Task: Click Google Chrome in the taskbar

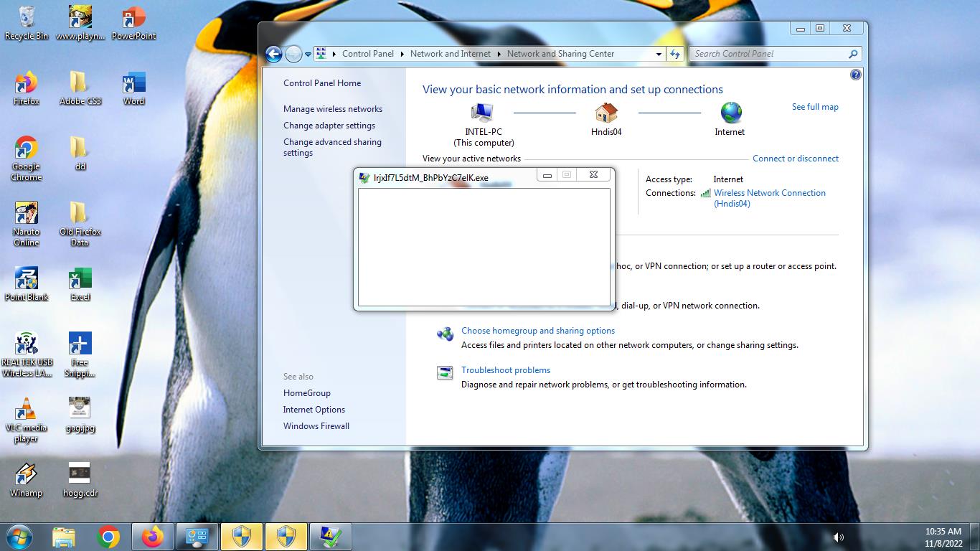Action: point(108,537)
